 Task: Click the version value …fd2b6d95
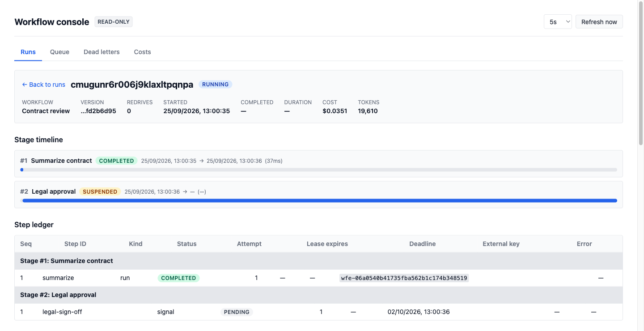click(x=98, y=111)
